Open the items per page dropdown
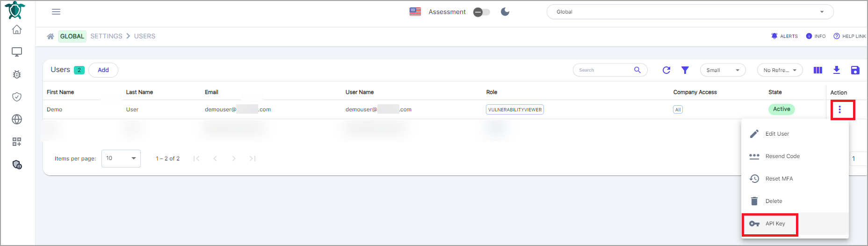This screenshot has width=868, height=246. (x=121, y=159)
